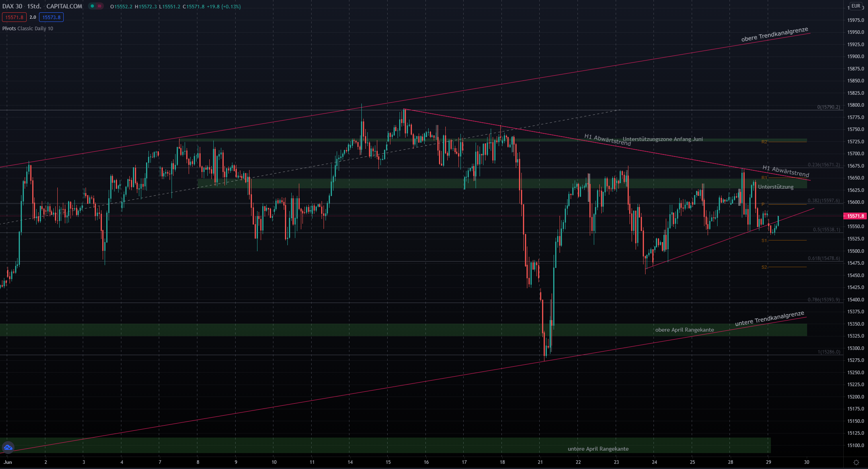Click the DAX 30 symbol title
868x469 pixels.
(12, 6)
